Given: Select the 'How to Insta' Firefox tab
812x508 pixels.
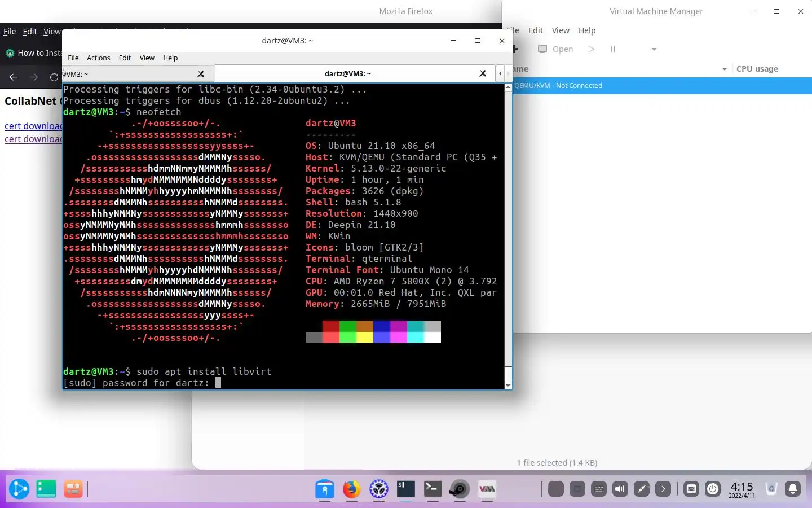Looking at the screenshot, I should click(x=33, y=53).
